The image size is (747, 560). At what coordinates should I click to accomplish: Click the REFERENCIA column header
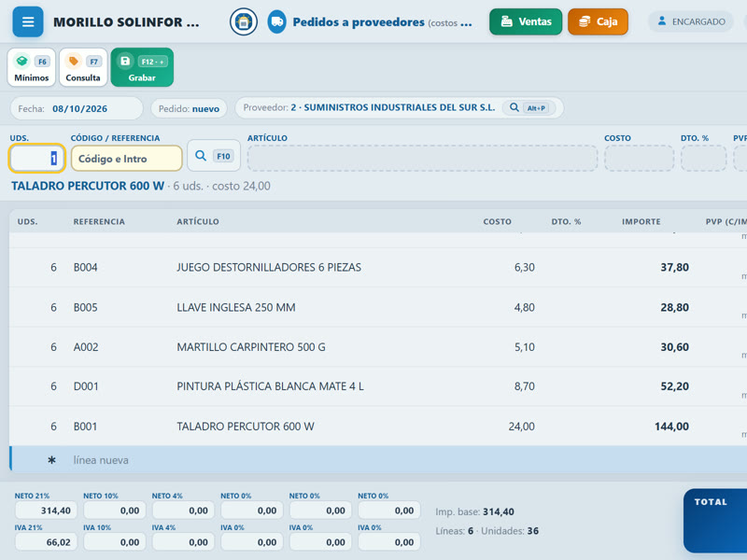coord(99,221)
